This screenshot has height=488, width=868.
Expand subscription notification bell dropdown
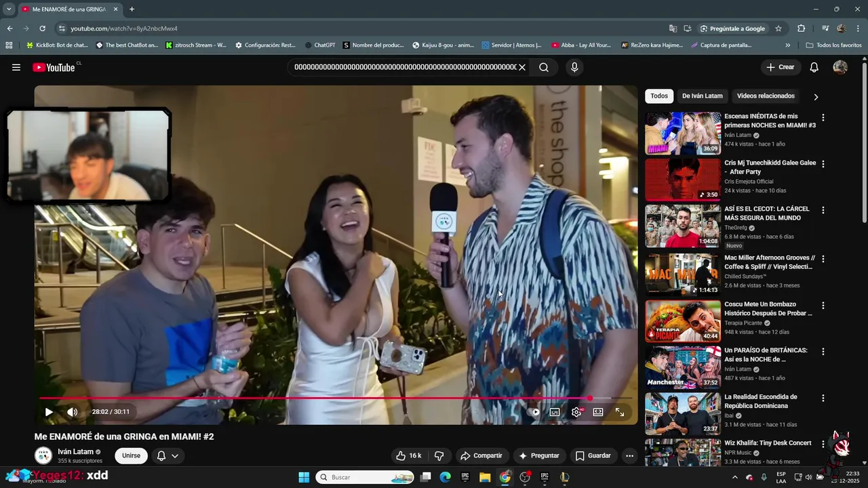point(167,455)
